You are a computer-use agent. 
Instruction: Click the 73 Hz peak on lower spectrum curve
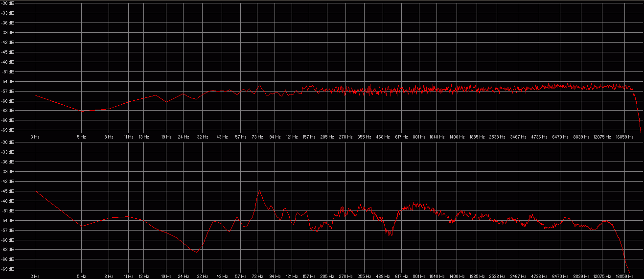point(259,191)
